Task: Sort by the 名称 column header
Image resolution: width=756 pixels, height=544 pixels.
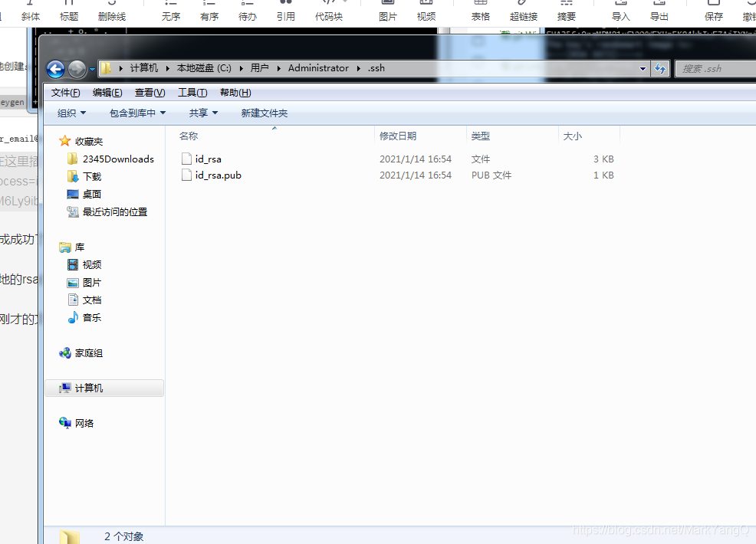Action: point(189,136)
